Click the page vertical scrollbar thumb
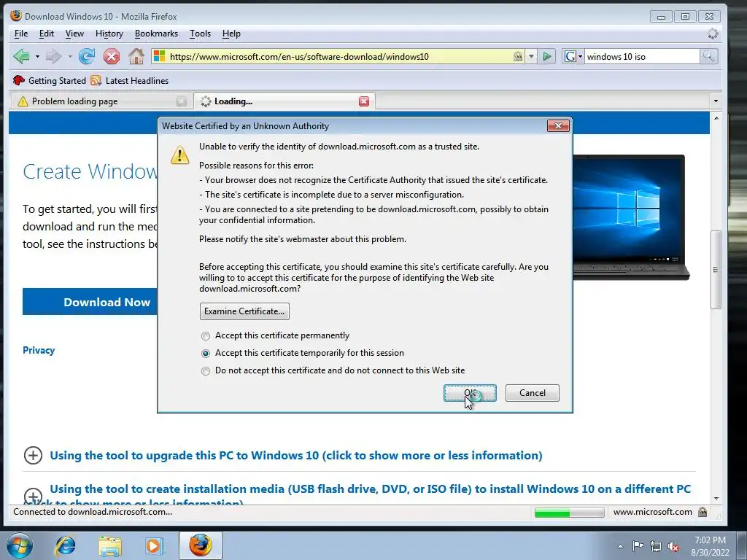The width and height of the screenshot is (747, 560). coord(716,270)
